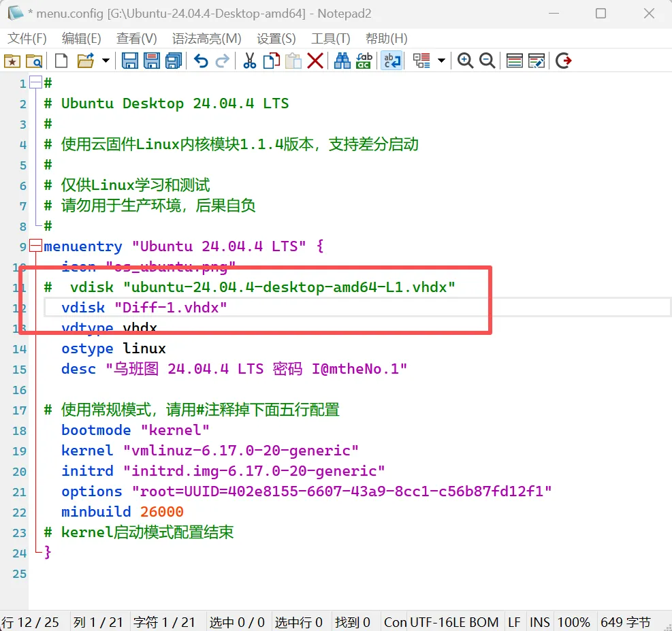Open the 文件(F) menu
The width and height of the screenshot is (672, 631).
[27, 39]
